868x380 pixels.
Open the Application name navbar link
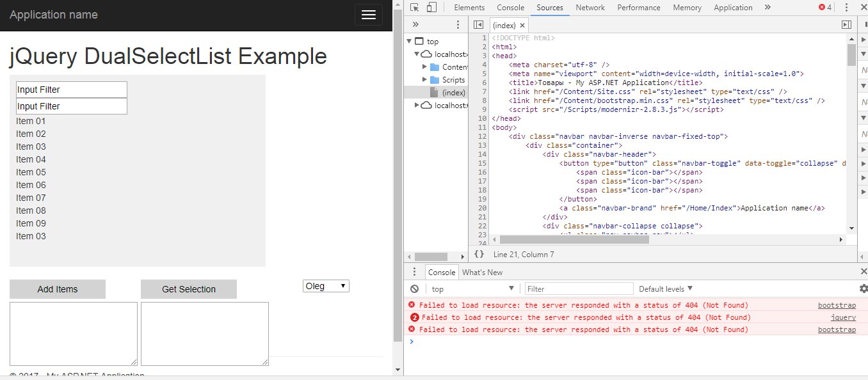tap(54, 15)
